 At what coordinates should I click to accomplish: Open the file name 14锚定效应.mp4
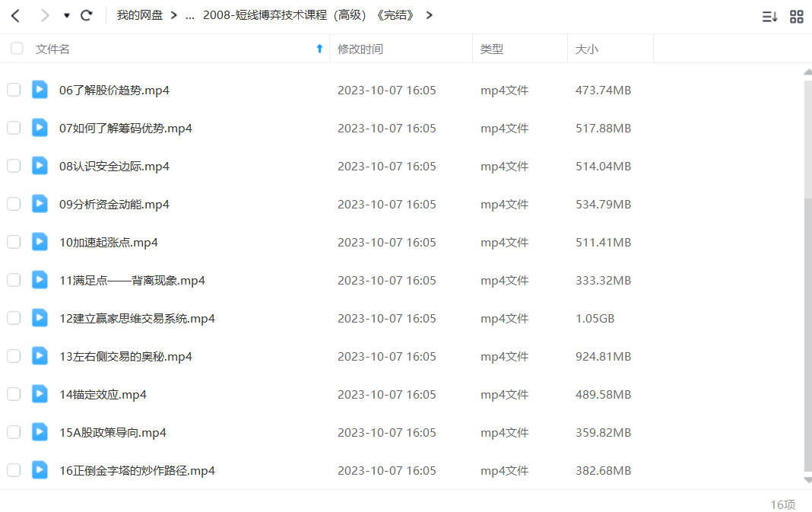pos(103,394)
